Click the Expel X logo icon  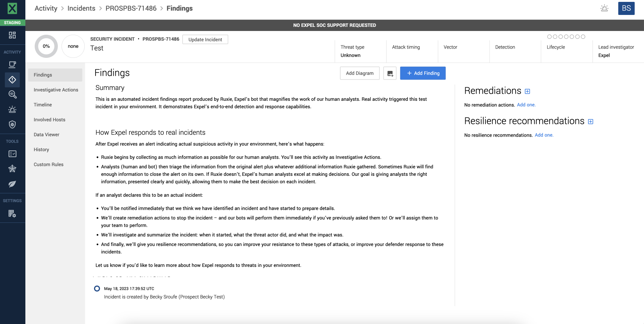(12, 8)
